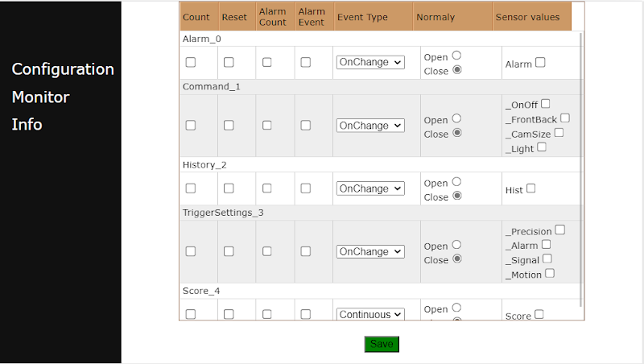The image size is (644, 364).
Task: Tick the Alarm Event checkbox for Command_1
Action: [306, 125]
